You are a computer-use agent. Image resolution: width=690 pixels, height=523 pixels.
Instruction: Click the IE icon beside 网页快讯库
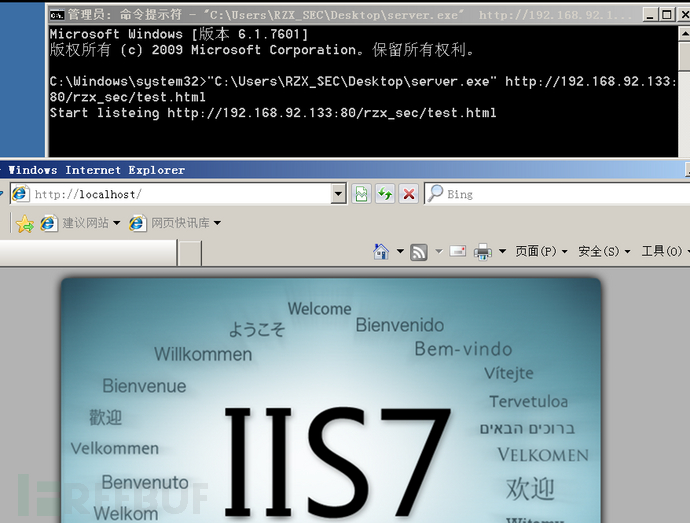(x=137, y=223)
